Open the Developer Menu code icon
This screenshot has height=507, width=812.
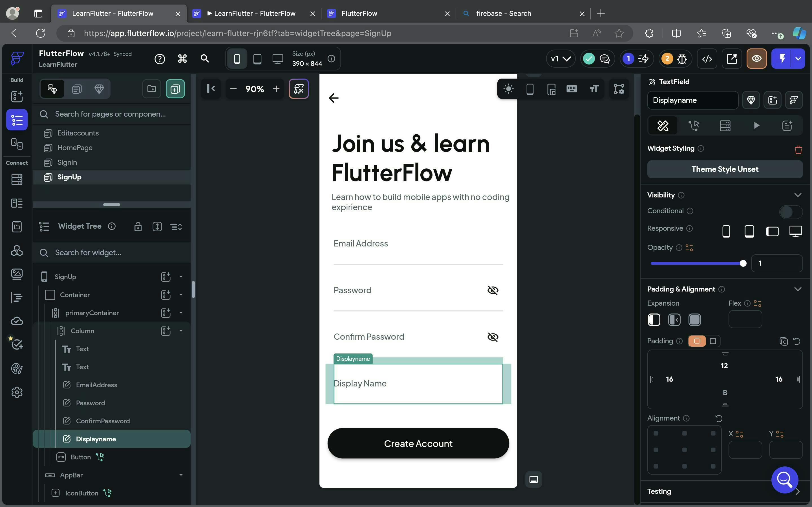(707, 59)
